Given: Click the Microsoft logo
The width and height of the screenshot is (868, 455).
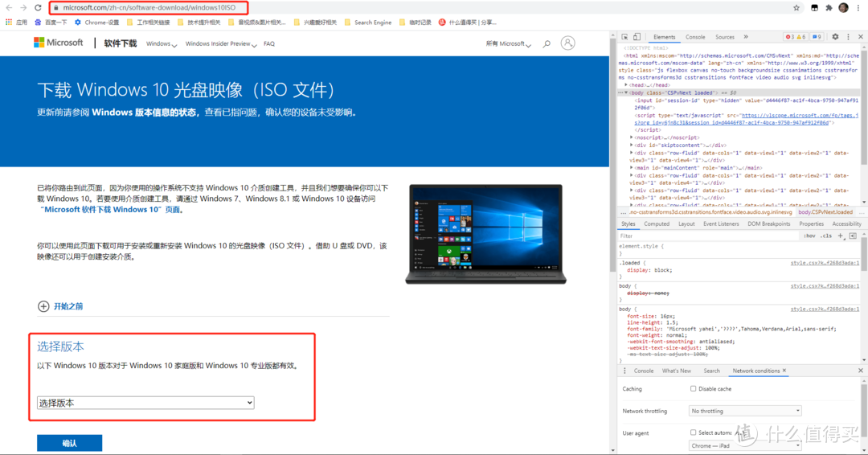Looking at the screenshot, I should pos(58,43).
